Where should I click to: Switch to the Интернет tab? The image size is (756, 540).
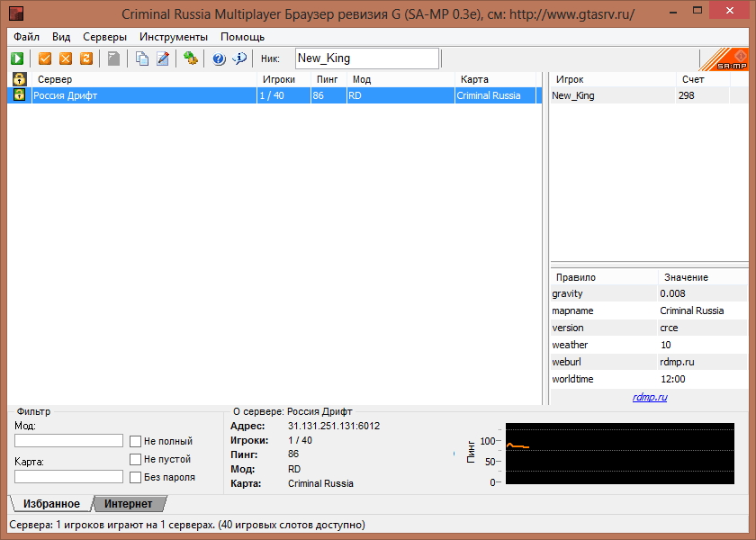click(128, 504)
